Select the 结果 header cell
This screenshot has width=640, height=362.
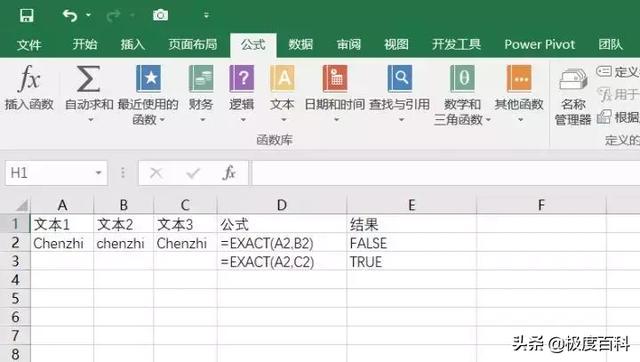pyautogui.click(x=411, y=224)
